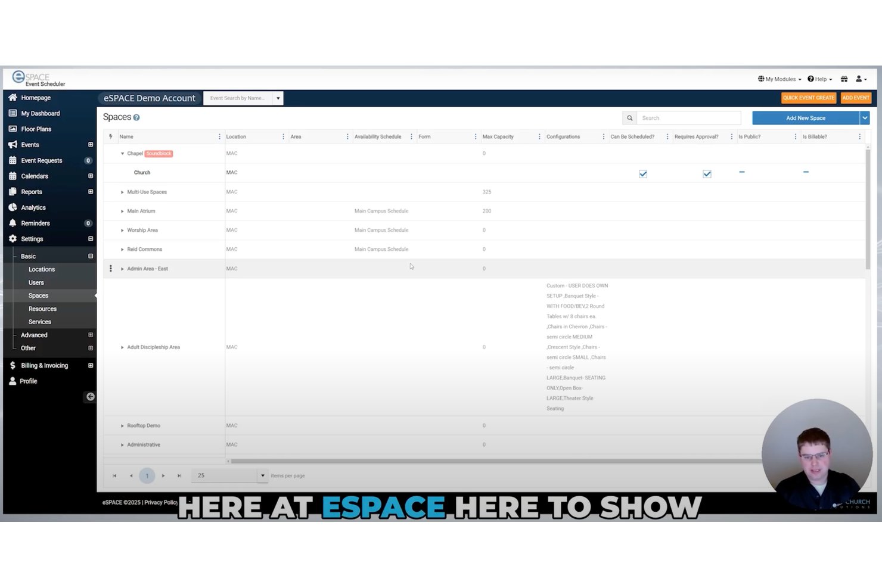
Task: Open Admin Area - East row options dots
Action: click(110, 269)
